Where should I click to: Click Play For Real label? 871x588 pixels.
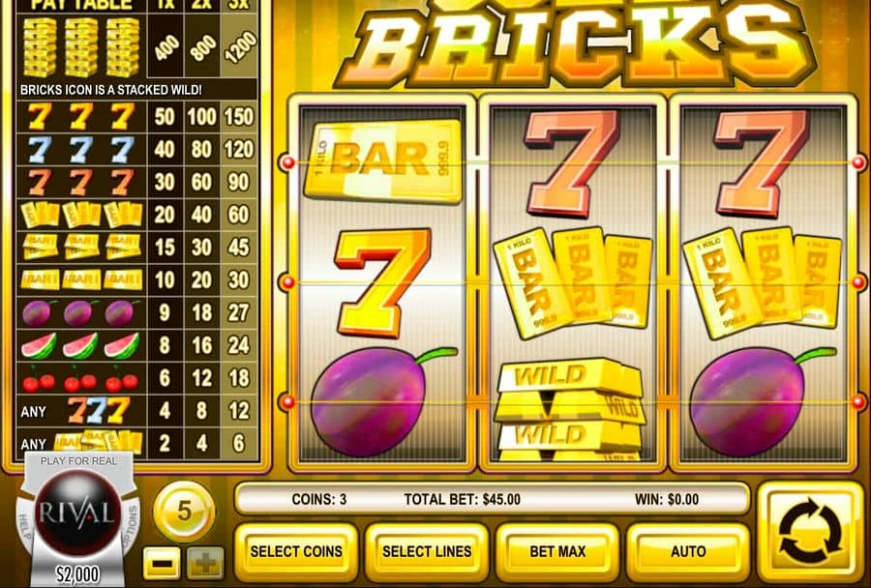(78, 461)
